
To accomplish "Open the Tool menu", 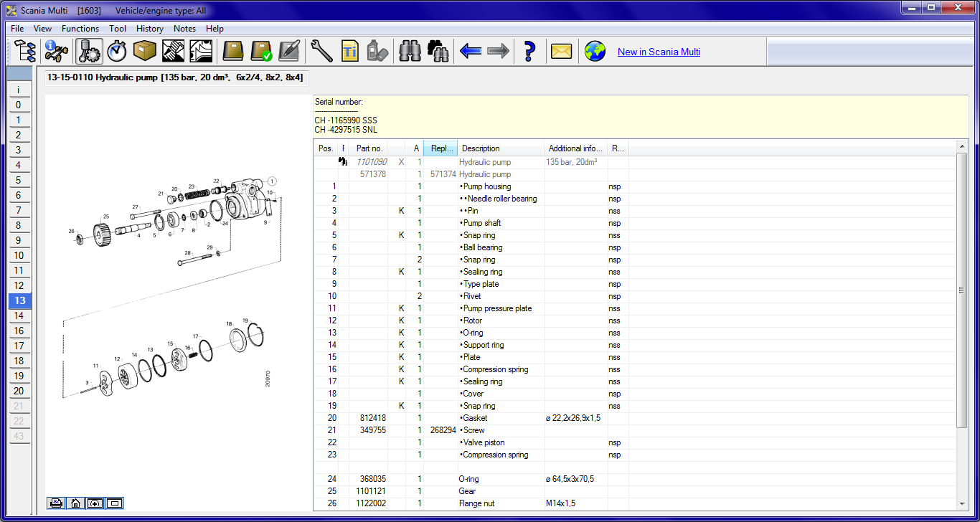I will (x=118, y=29).
